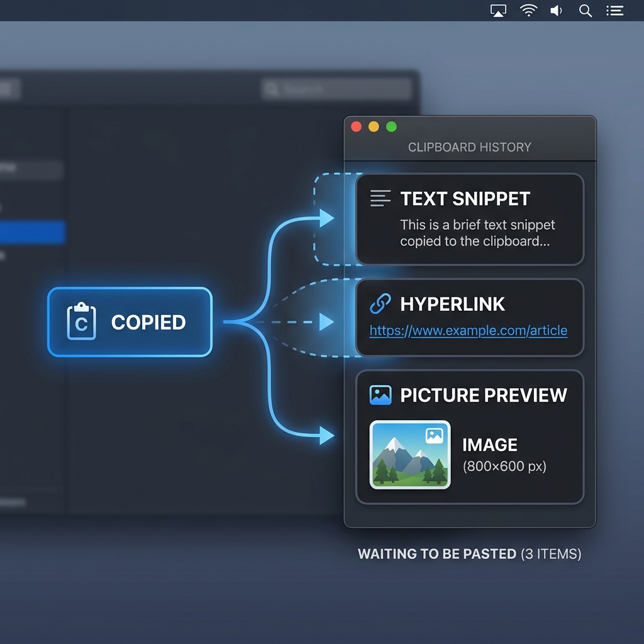The image size is (644, 644).
Task: Open Spotlight search magnifier in menu bar
Action: click(586, 11)
